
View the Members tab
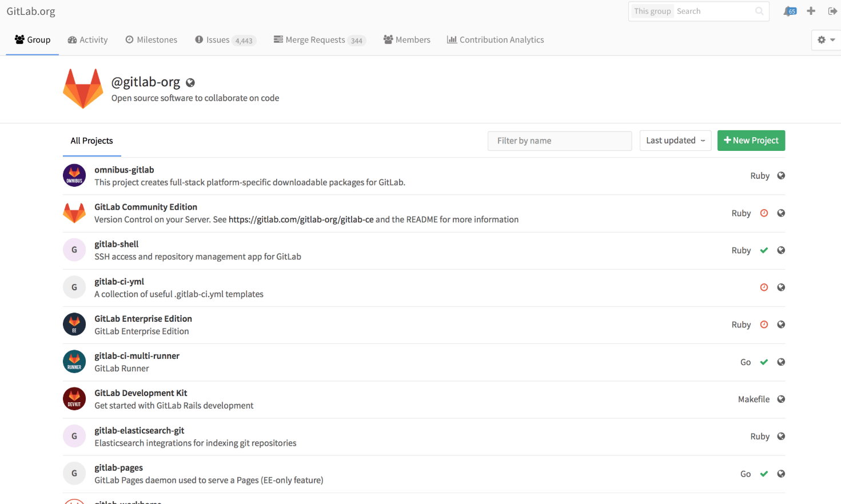point(407,40)
